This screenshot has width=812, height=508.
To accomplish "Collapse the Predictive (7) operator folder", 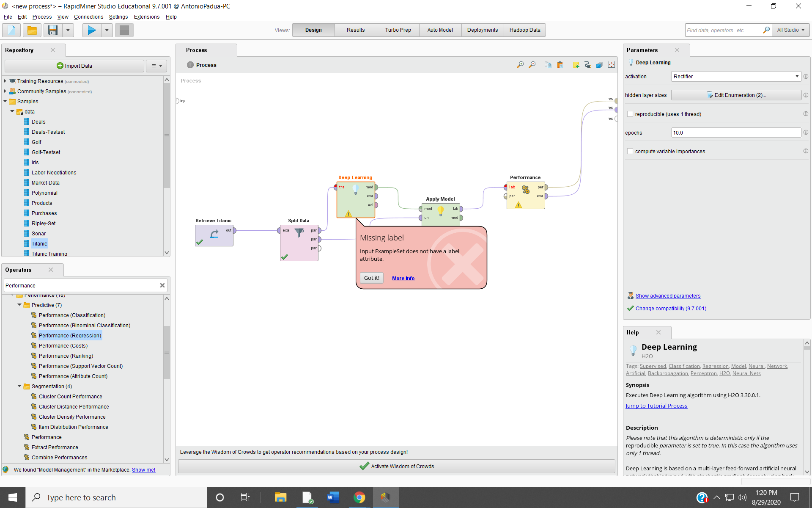I will pos(19,305).
